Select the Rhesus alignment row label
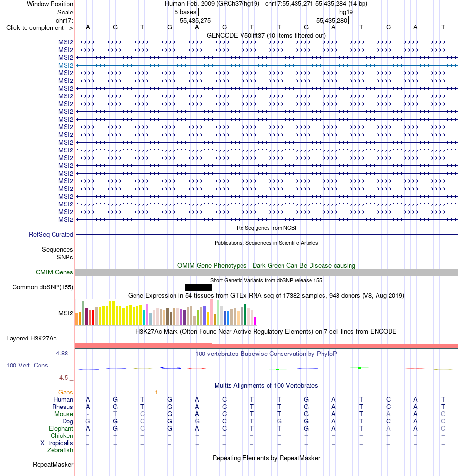Viewport: 458px width, 476px height. click(63, 407)
